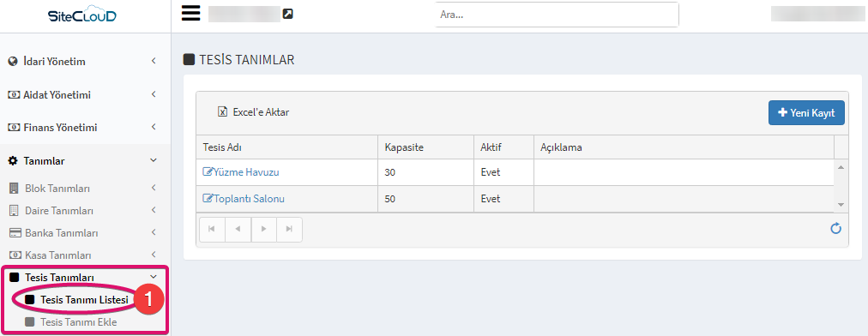Select Tesis Tanımı Listesi
Image resolution: width=868 pixels, height=336 pixels.
[84, 300]
